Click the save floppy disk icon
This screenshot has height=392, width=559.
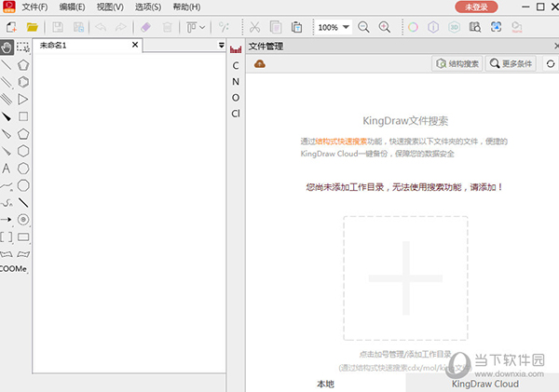pos(58,27)
